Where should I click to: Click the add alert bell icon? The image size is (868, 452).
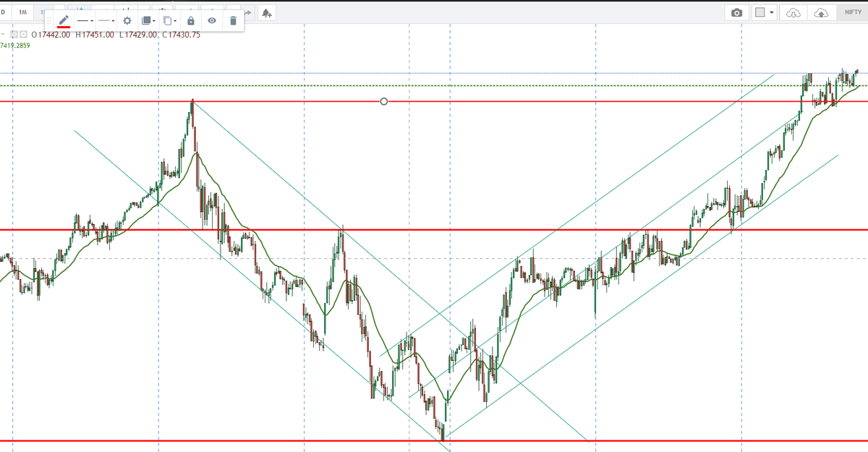(267, 12)
